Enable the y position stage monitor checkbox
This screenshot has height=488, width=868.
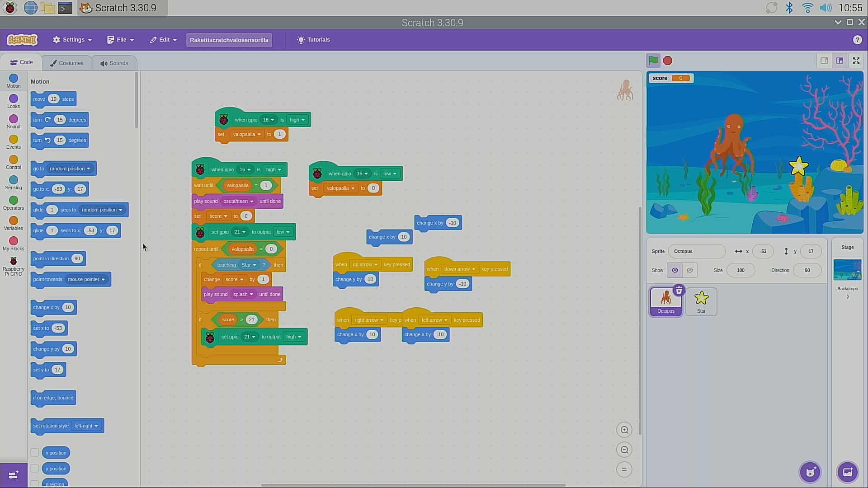point(34,469)
